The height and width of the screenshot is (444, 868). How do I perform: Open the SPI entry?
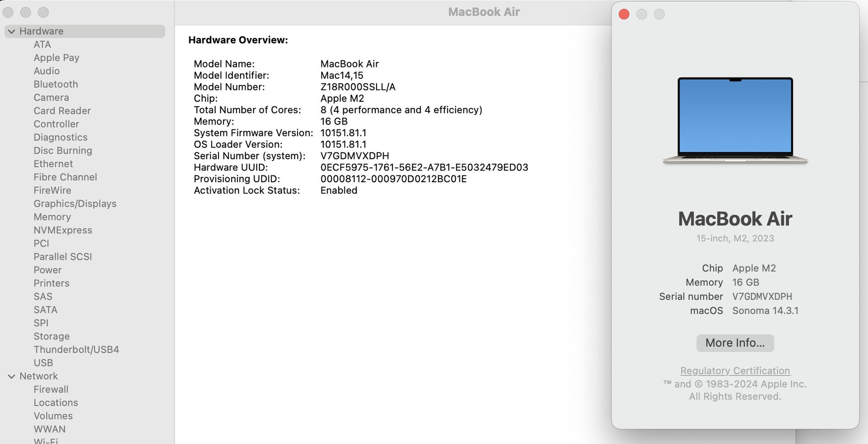pyautogui.click(x=41, y=323)
